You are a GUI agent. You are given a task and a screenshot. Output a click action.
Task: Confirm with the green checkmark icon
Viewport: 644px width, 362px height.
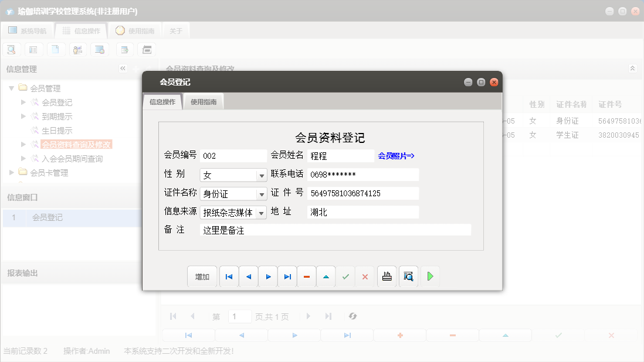[x=345, y=276]
